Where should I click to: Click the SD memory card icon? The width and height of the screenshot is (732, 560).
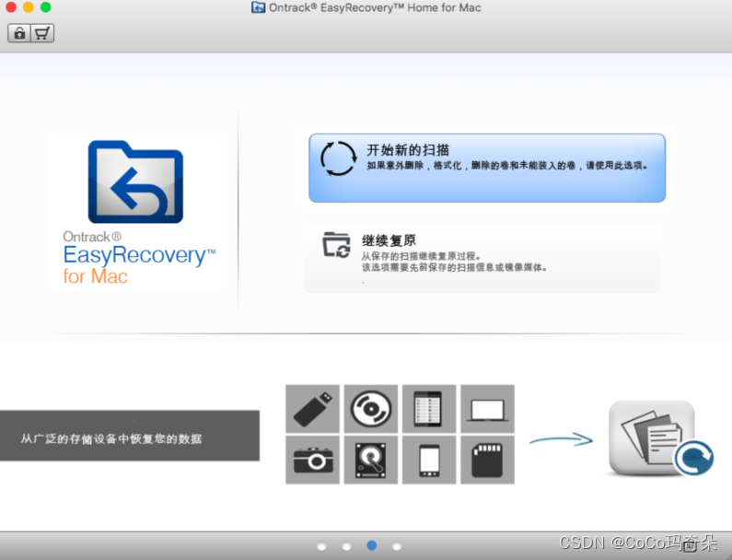click(487, 460)
